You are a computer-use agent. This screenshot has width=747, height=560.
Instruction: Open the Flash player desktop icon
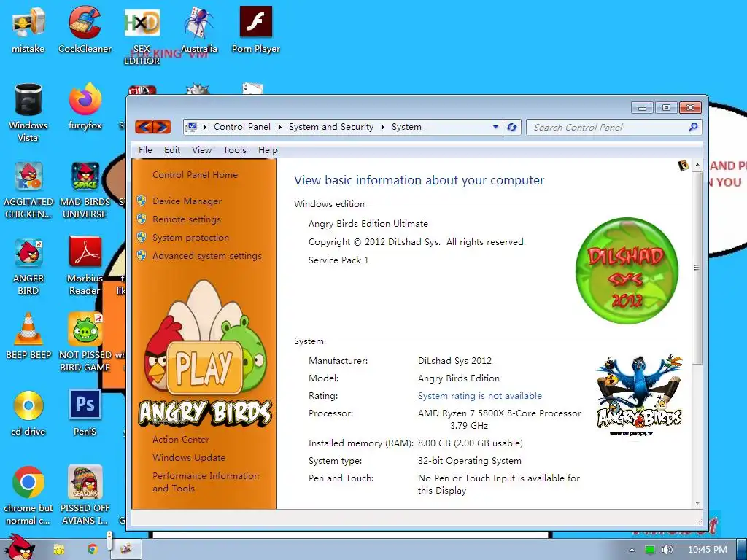256,28
